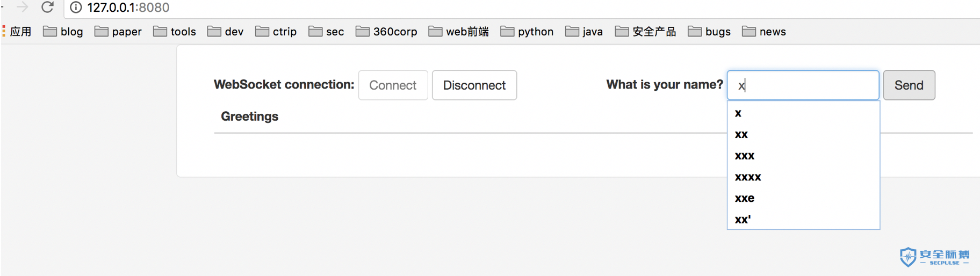Click the Send button

tap(909, 85)
